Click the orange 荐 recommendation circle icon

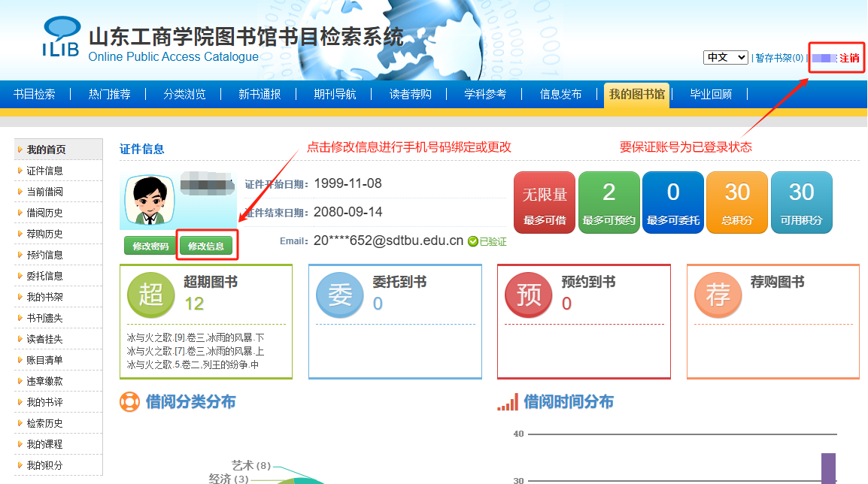tap(718, 295)
